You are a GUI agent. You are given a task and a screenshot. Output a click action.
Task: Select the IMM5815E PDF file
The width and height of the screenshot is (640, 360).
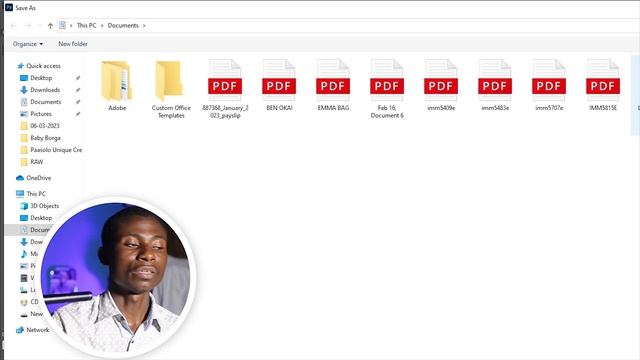click(603, 85)
